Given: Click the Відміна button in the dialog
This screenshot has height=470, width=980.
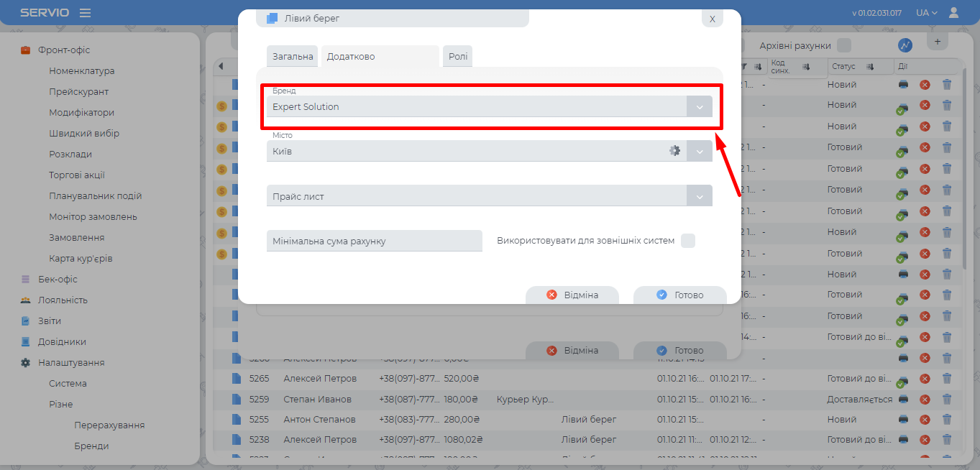Looking at the screenshot, I should (x=572, y=295).
